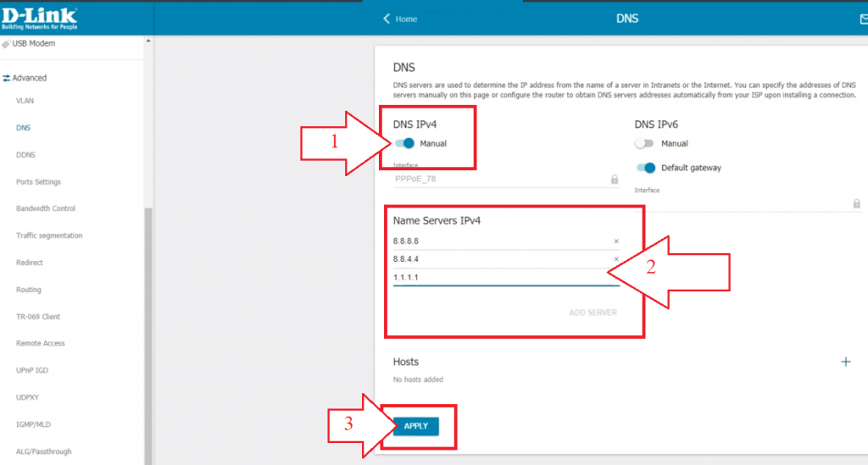Click the 1.1.1.1 name server field
This screenshot has height=465, width=868.
(x=506, y=278)
